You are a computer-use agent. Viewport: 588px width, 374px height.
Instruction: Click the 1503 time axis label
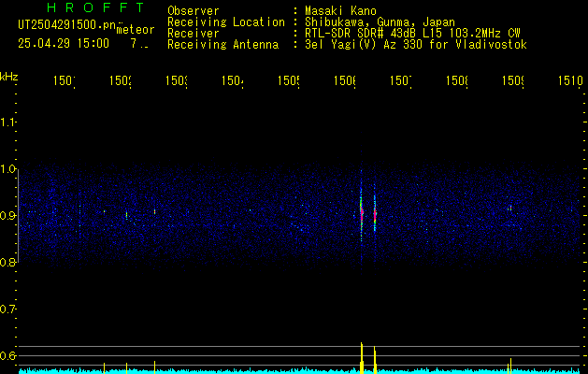click(x=177, y=80)
